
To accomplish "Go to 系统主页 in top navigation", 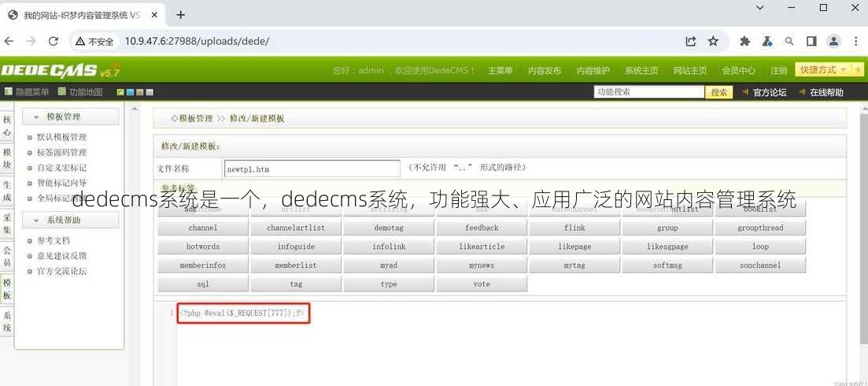I will (641, 70).
